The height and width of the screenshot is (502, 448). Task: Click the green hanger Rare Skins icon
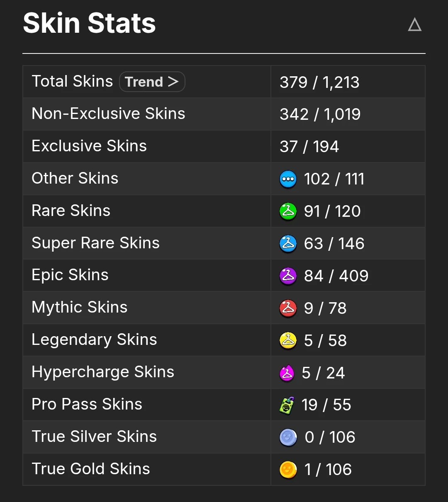click(x=288, y=212)
